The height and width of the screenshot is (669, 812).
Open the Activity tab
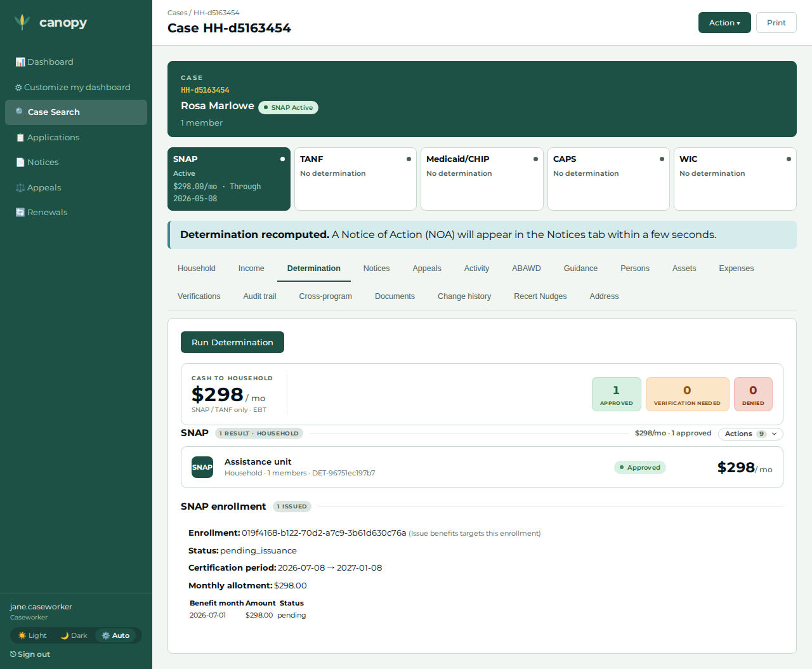(x=476, y=268)
